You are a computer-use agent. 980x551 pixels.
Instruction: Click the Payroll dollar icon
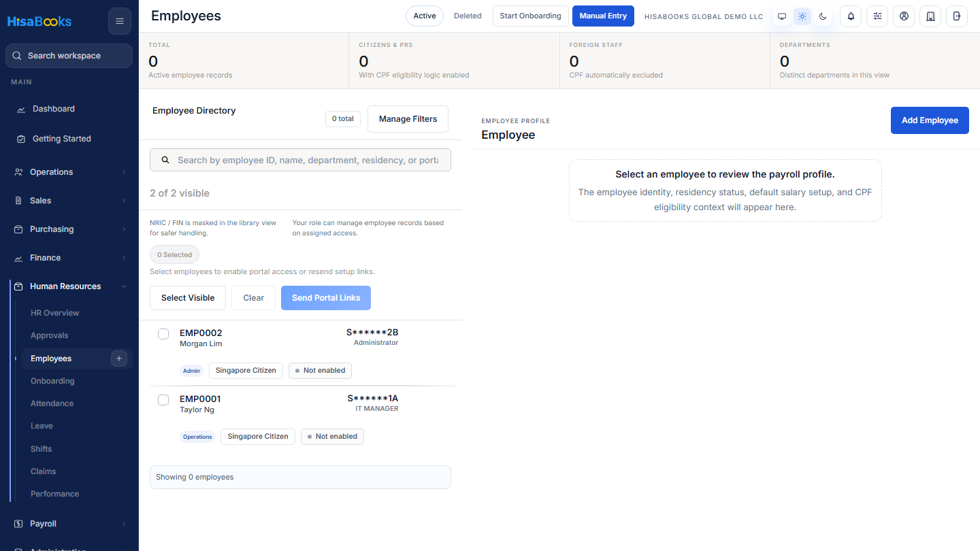pos(18,524)
